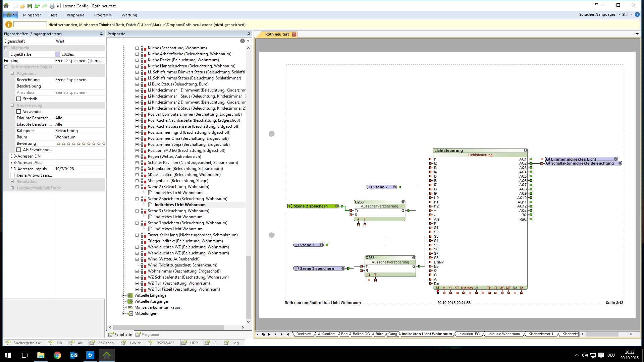Open the Wartung menu
The height and width of the screenshot is (362, 644).
point(129,15)
